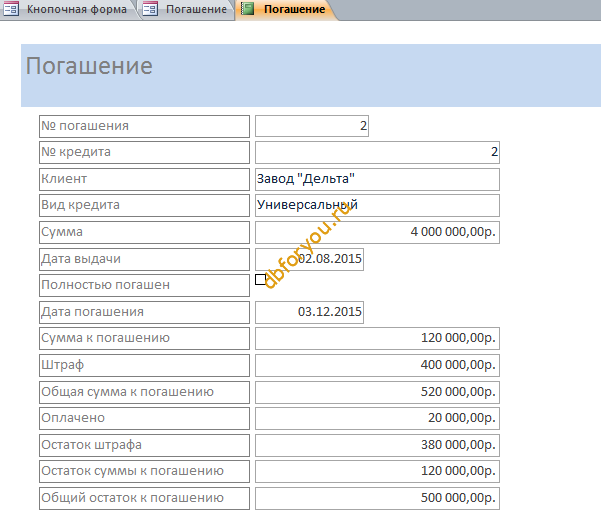The image size is (601, 522).
Task: Click the Оплачено value 20 000,00р.
Action: click(x=377, y=418)
